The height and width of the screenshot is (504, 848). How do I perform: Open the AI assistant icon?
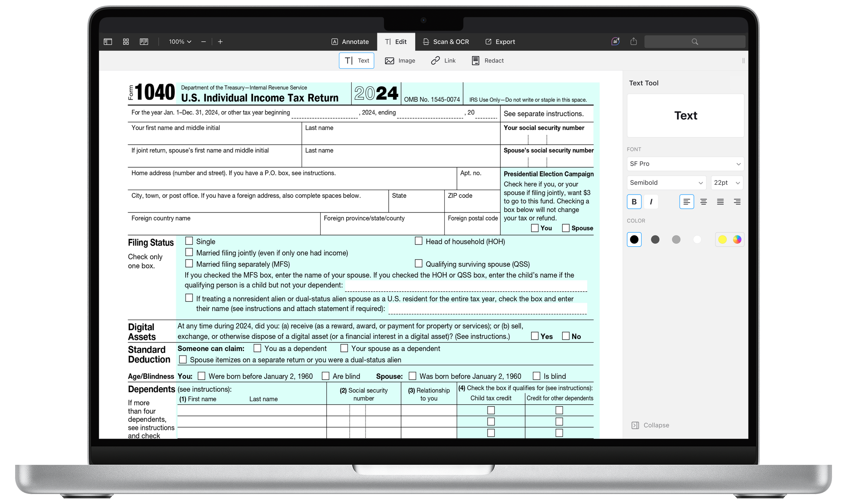point(615,41)
